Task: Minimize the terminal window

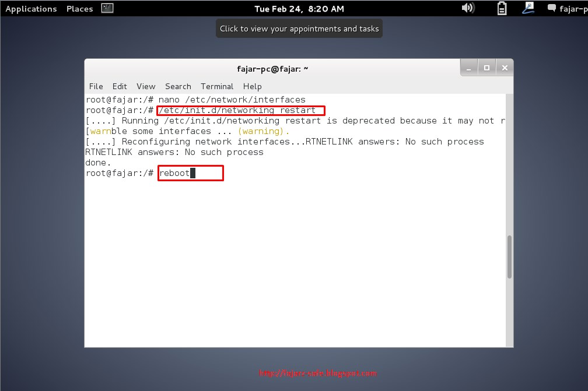Action: click(469, 68)
